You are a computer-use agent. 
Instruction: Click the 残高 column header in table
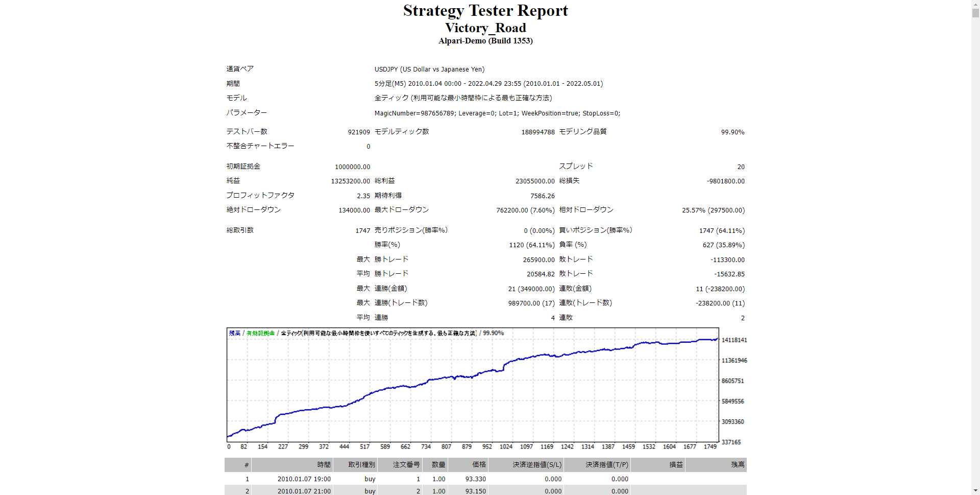click(x=738, y=465)
